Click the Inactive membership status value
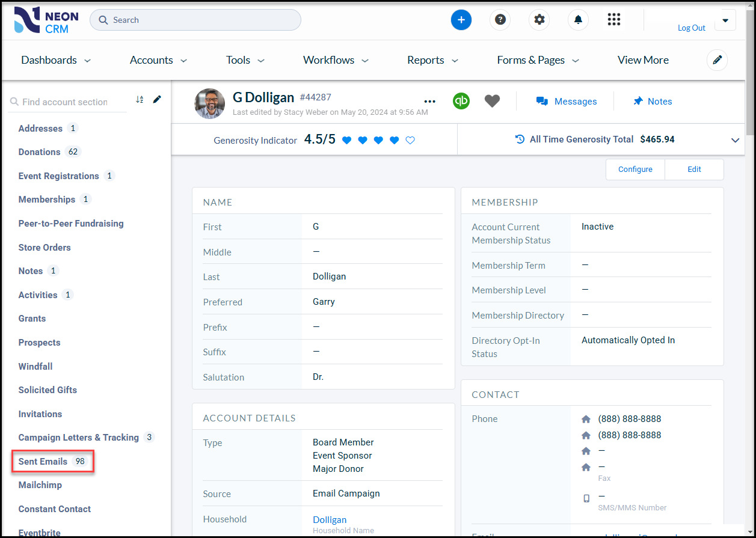 [x=597, y=227]
